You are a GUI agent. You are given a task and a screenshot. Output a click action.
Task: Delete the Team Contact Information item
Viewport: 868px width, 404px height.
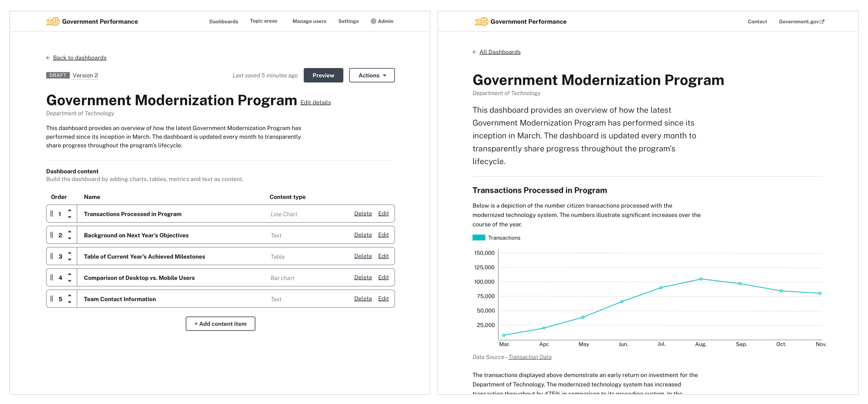pyautogui.click(x=363, y=299)
